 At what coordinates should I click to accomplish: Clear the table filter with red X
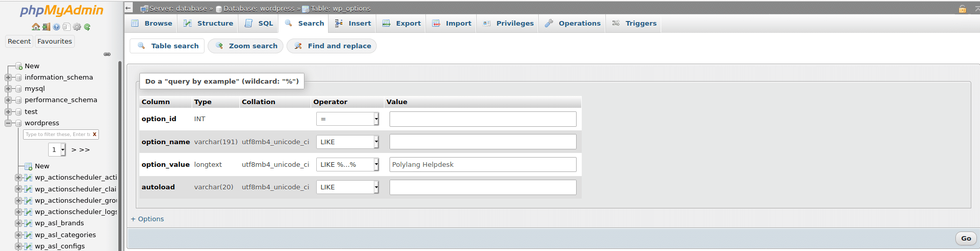click(x=94, y=134)
